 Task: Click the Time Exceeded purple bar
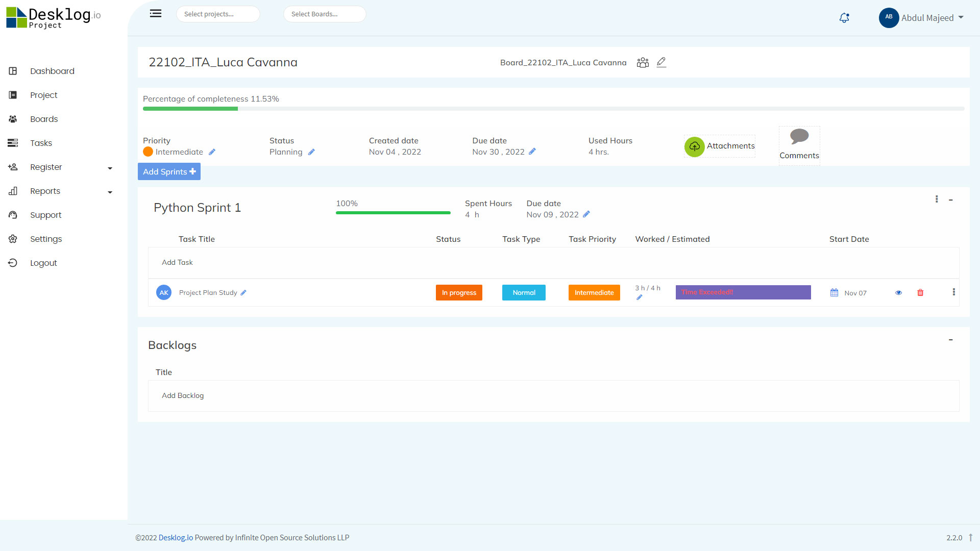point(743,292)
